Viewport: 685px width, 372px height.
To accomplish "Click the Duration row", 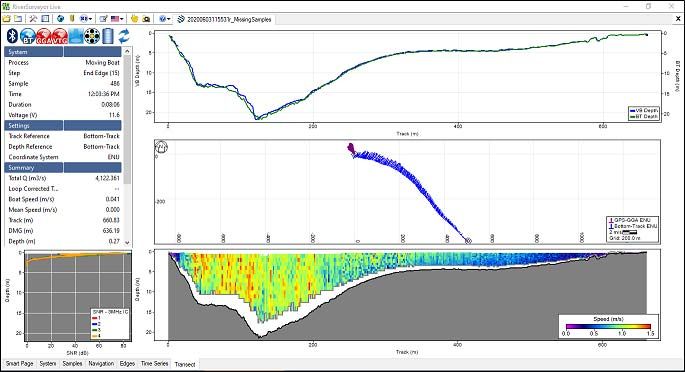I will [x=64, y=104].
